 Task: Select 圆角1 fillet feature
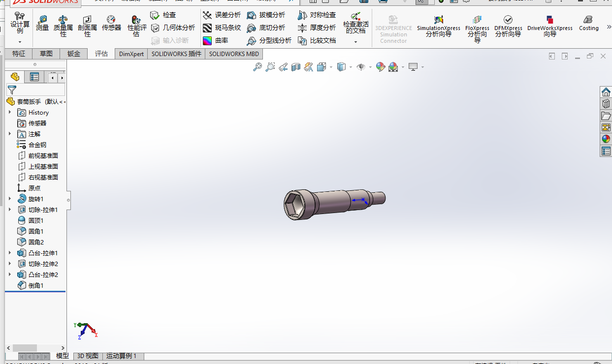point(31,231)
